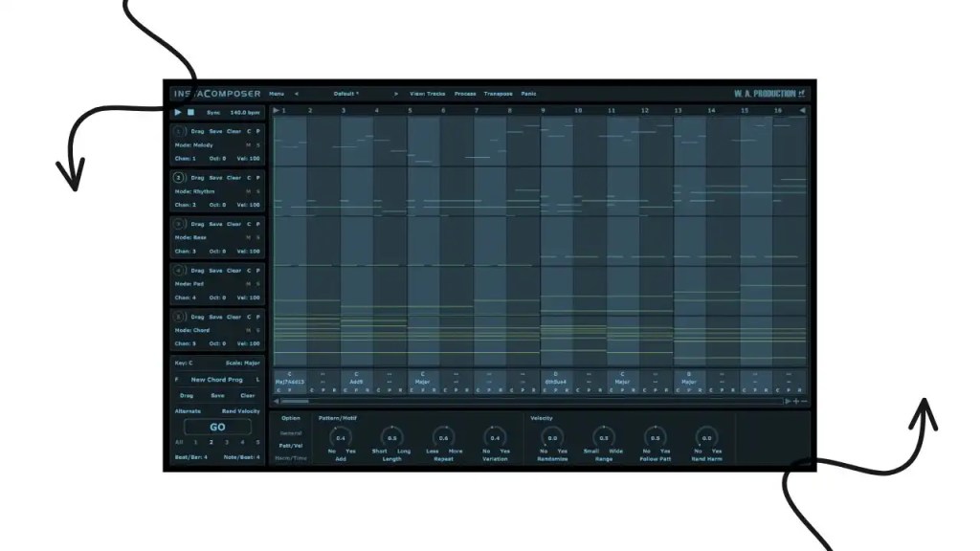Switch to the Patt/Vel option tab
The image size is (980, 551).
(x=291, y=446)
